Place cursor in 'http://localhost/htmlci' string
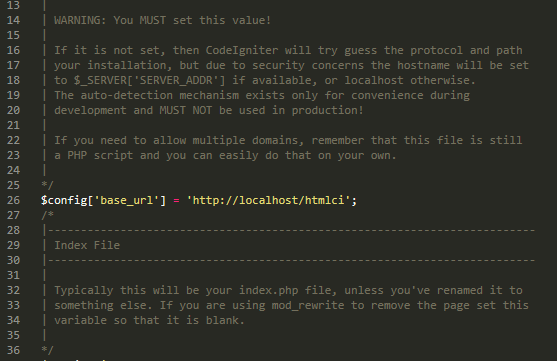This screenshot has width=557, height=361. pyautogui.click(x=269, y=200)
